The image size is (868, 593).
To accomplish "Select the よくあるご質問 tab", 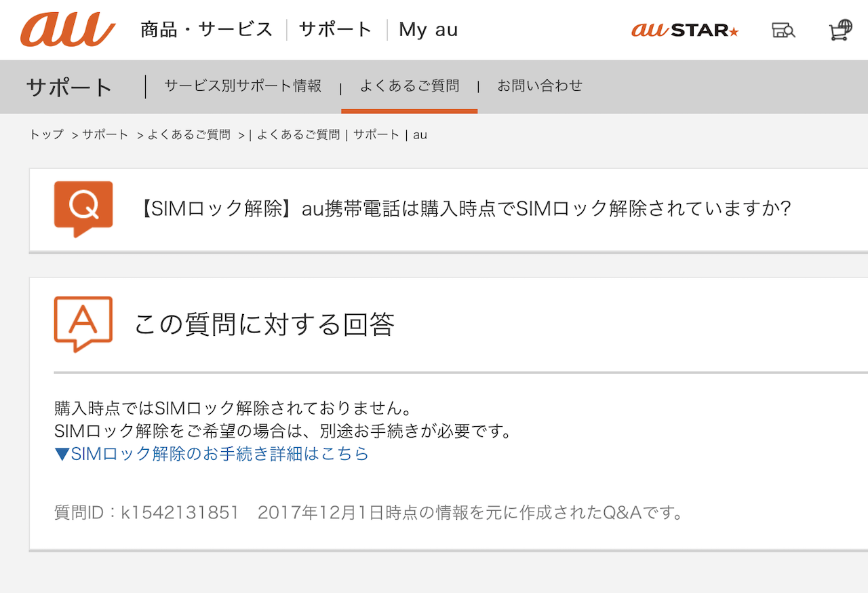I will 409,86.
